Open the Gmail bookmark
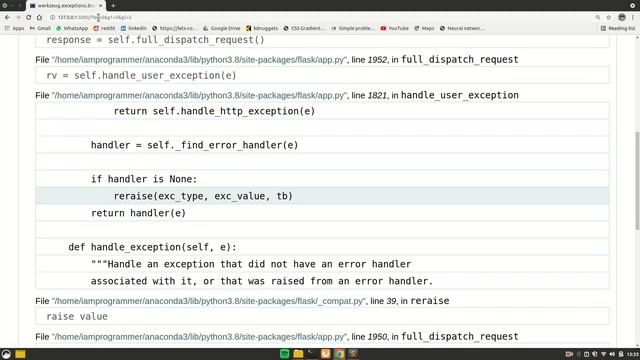This screenshot has height=360, width=640. [x=40, y=28]
